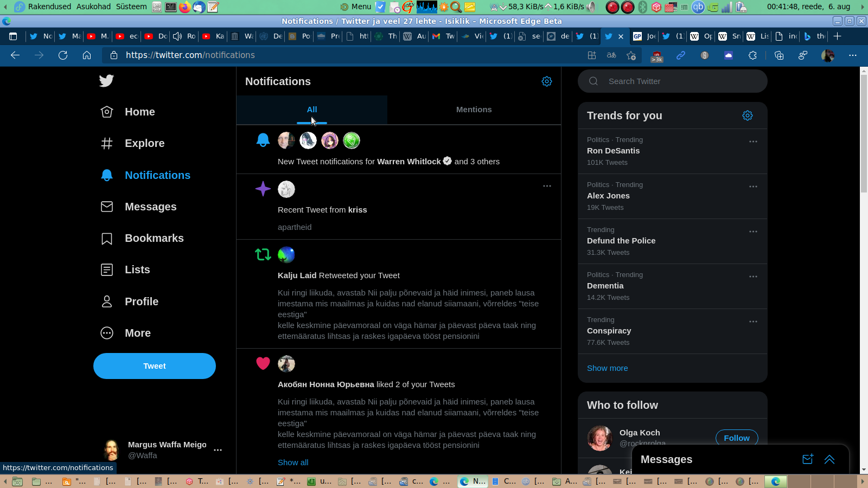This screenshot has width=868, height=488.
Task: Click the address bar URL
Action: point(190,55)
